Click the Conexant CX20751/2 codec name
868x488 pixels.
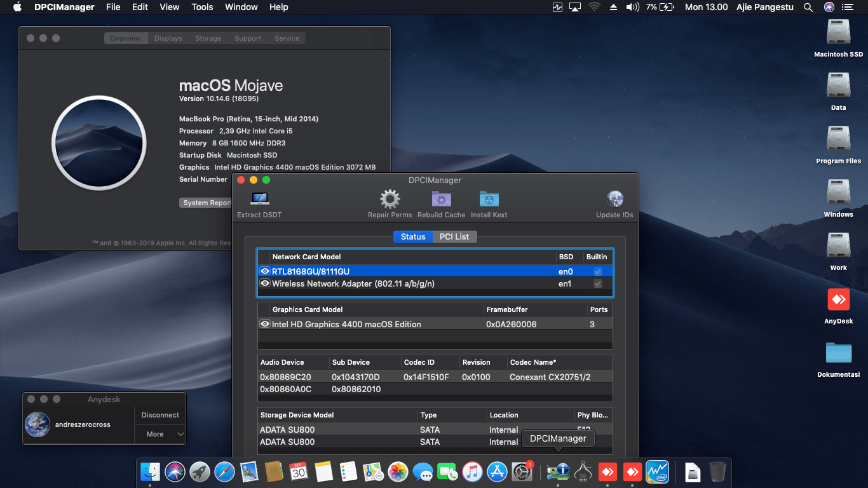[x=550, y=377]
